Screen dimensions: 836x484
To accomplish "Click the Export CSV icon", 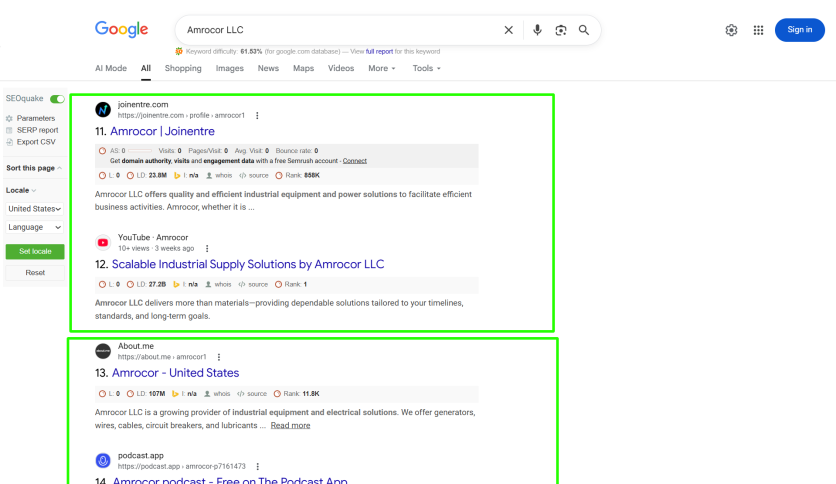I will tap(9, 142).
